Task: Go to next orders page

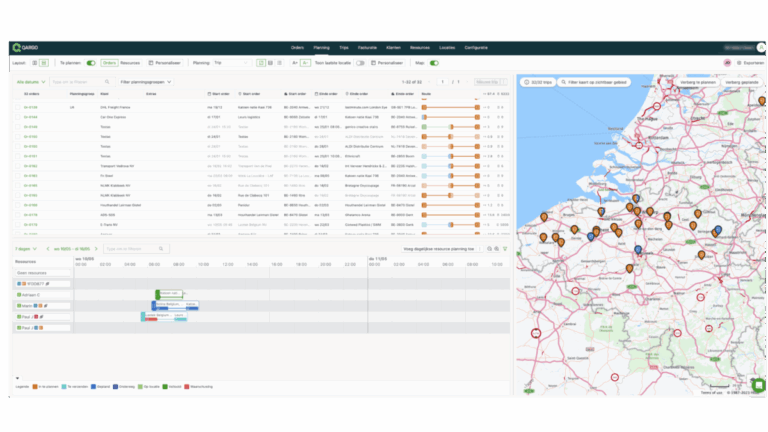Action: coord(468,82)
